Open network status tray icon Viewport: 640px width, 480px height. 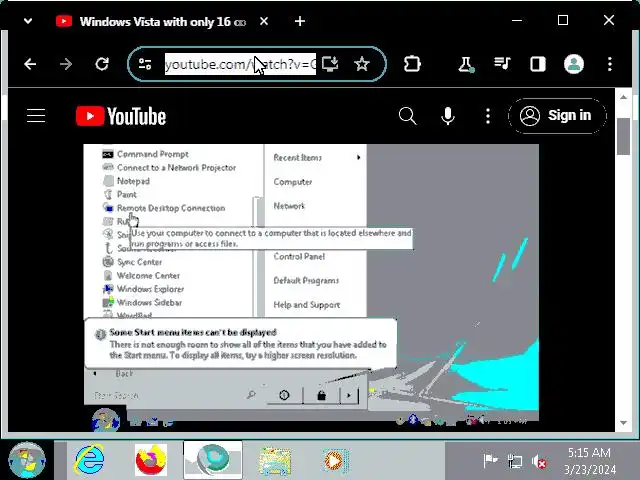coord(515,462)
